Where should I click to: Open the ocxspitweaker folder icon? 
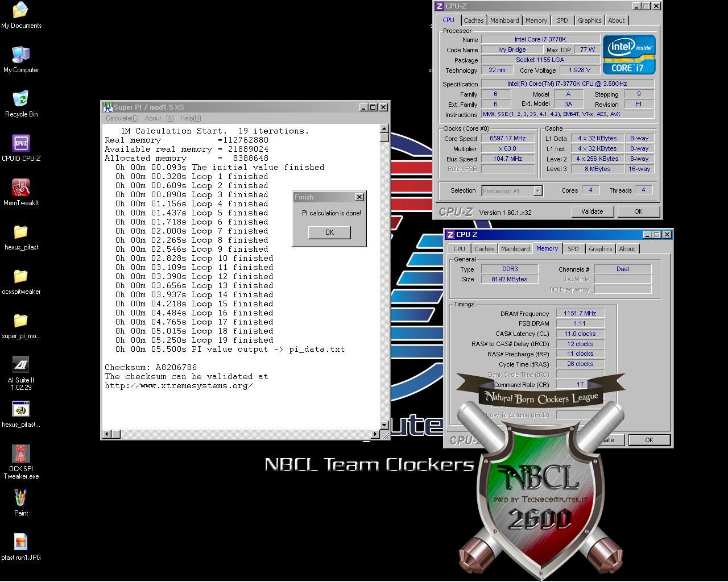click(21, 281)
